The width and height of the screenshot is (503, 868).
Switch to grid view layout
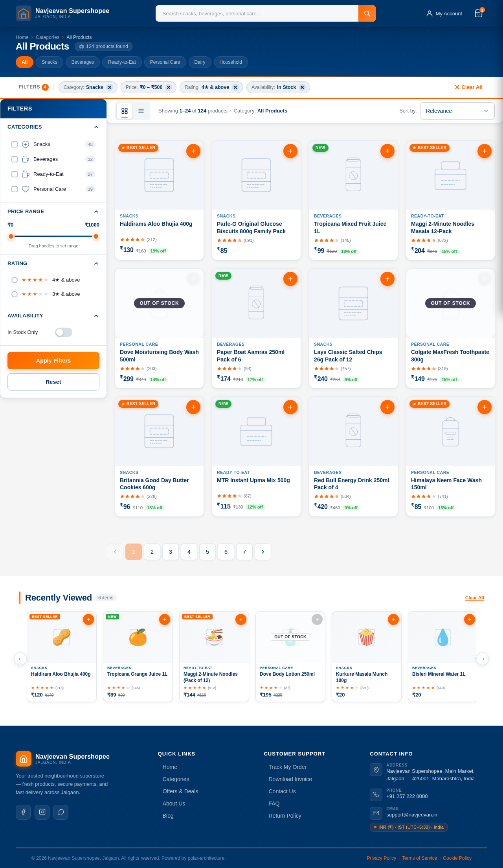[125, 111]
